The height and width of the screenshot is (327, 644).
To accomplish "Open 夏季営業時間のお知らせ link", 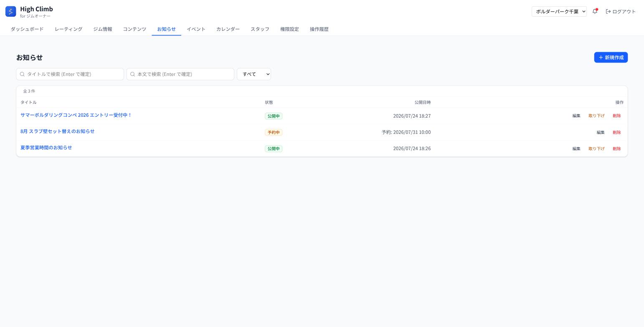I will pos(46,148).
